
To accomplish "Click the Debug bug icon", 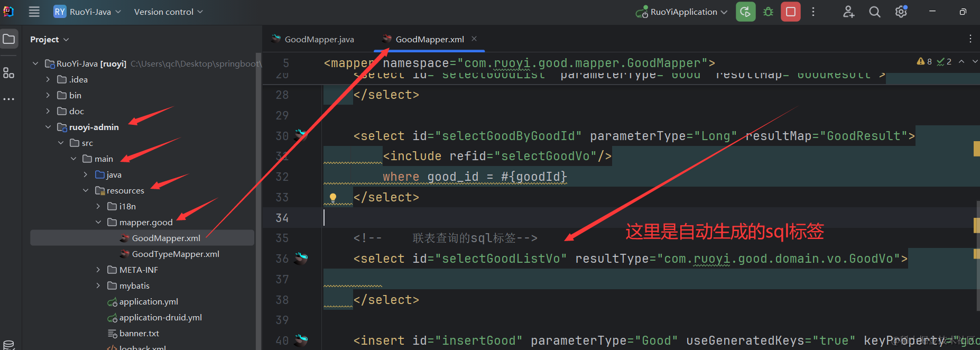I will click(768, 12).
